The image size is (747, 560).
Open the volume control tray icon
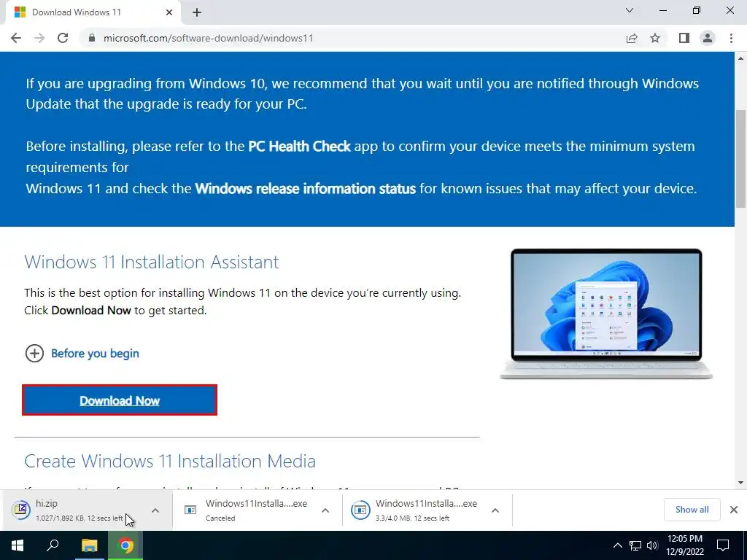[x=652, y=545]
